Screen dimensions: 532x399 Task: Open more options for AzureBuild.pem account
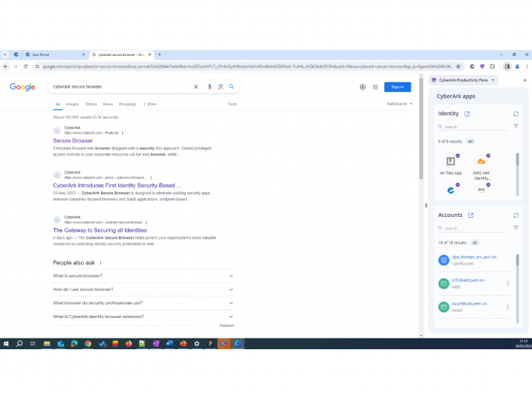click(x=508, y=306)
